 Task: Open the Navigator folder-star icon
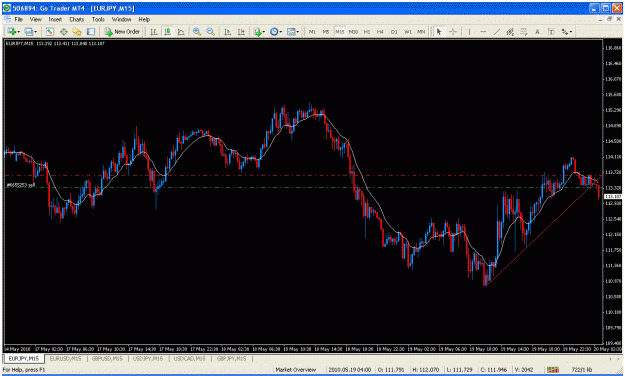[x=77, y=32]
